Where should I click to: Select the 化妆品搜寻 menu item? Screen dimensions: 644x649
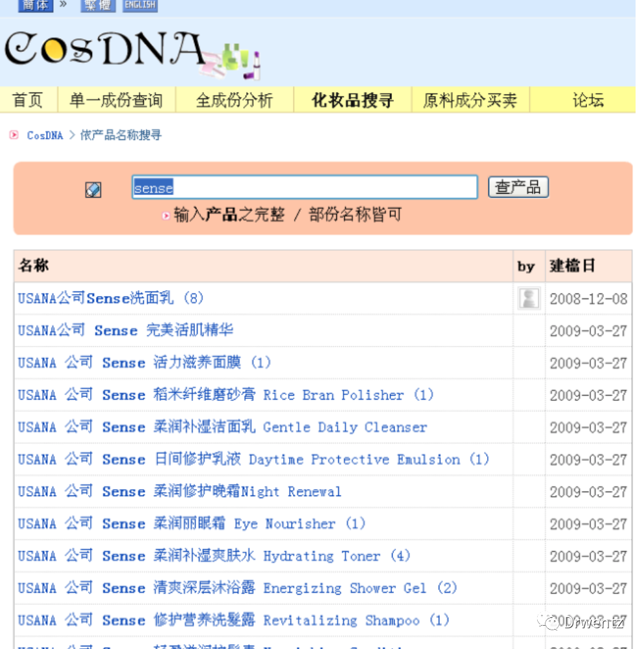352,100
